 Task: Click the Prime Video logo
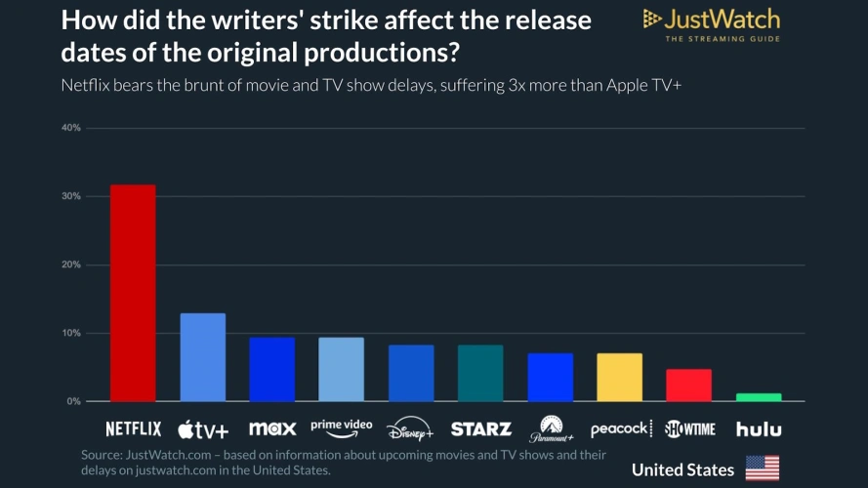342,427
